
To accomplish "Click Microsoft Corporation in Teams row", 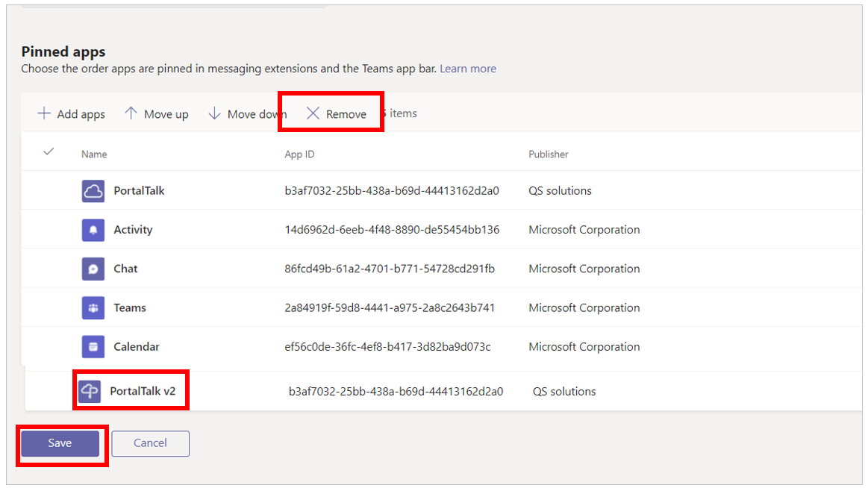I will pos(584,307).
